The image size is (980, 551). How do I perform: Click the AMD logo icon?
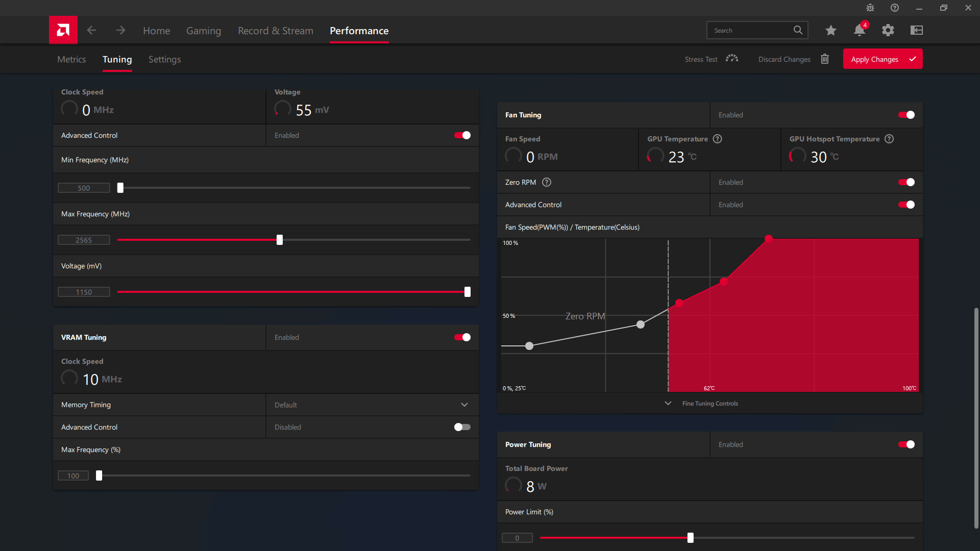click(63, 30)
